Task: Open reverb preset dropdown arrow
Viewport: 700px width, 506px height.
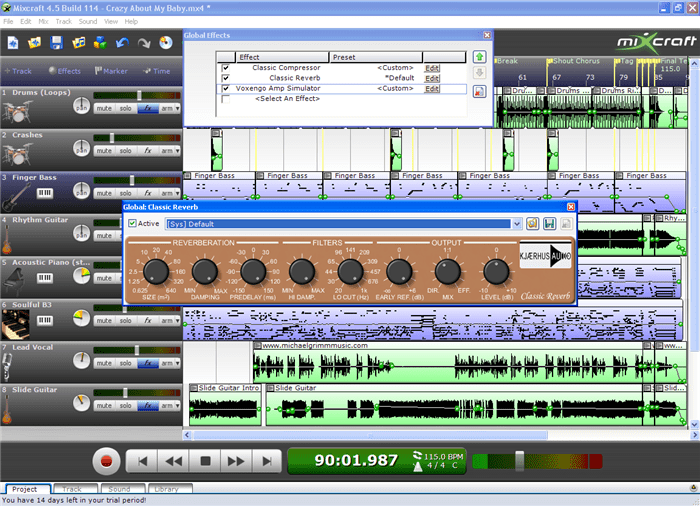Action: (x=517, y=224)
